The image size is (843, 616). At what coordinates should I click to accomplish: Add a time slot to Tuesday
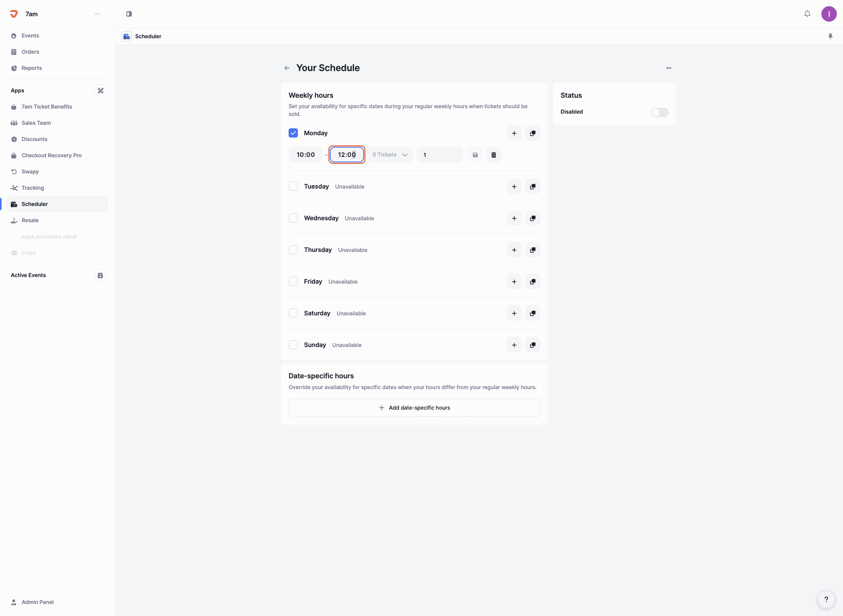[514, 187]
